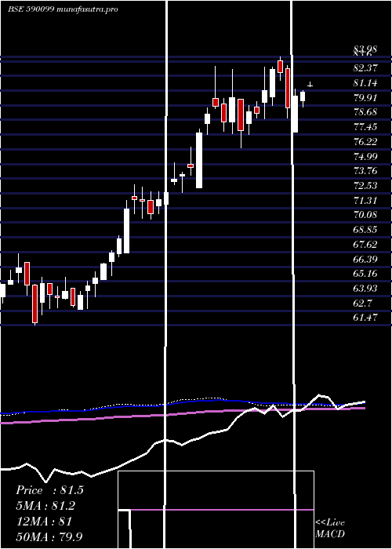Image resolution: width=392 pixels, height=549 pixels.
Task: Click the 50MA : 79.9 readout
Action: (x=49, y=536)
